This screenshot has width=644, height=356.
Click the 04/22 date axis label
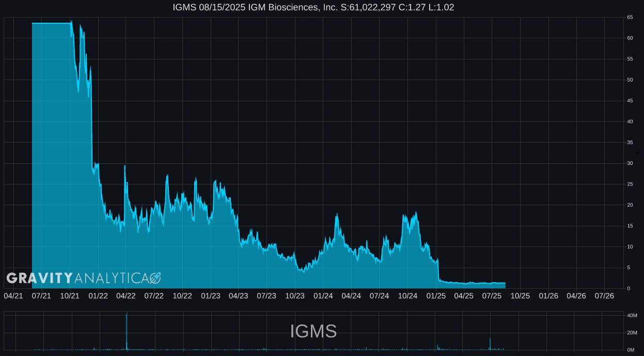(x=126, y=296)
